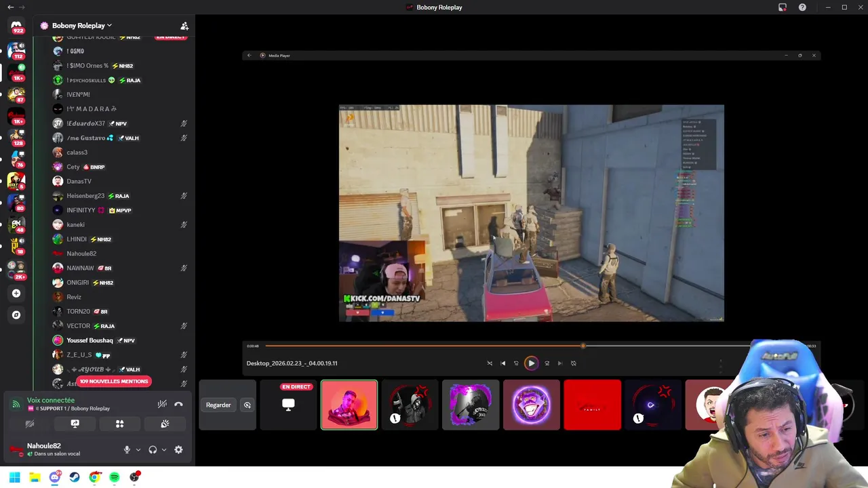Mute microphone in user panel
The height and width of the screenshot is (488, 868).
pyautogui.click(x=126, y=449)
